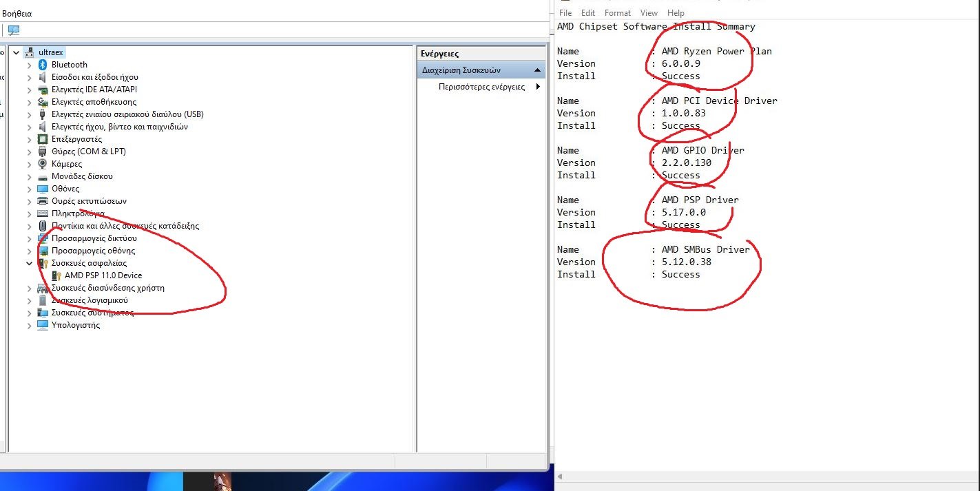The height and width of the screenshot is (491, 980).
Task: Click the Notepad horizontal scrollbar left arrow
Action: 561,477
